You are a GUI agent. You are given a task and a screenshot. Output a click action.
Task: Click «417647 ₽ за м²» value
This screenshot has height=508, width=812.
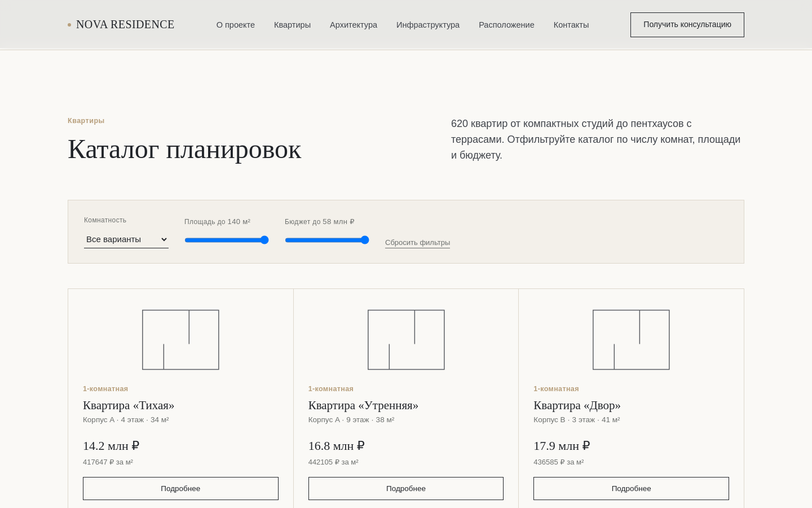coord(108,462)
